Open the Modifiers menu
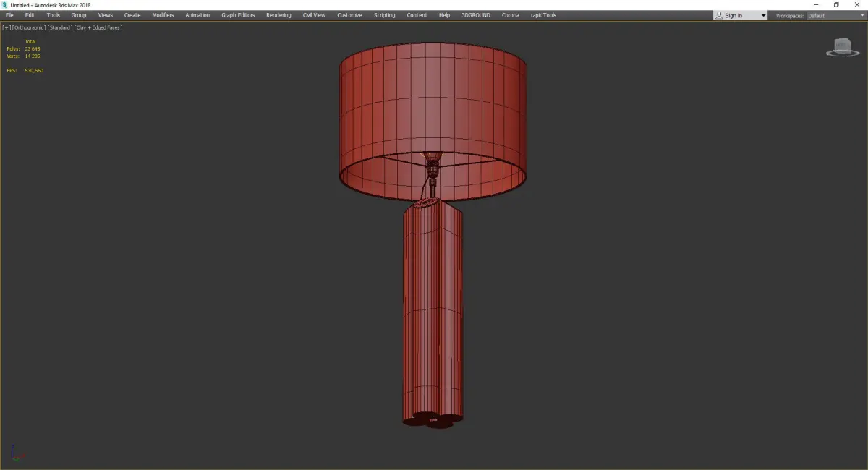 coord(163,15)
